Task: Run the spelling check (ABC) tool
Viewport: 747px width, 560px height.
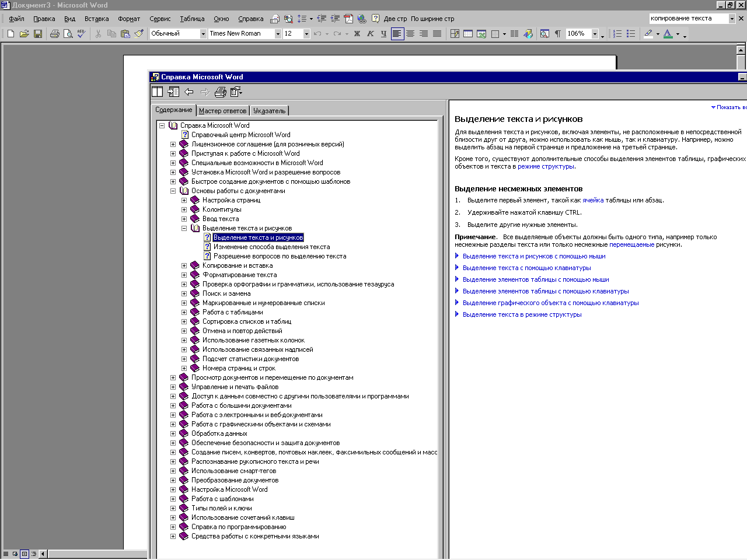Action: coord(81,34)
